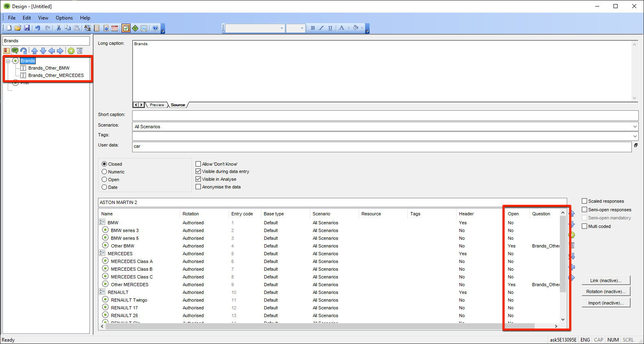
Task: Open the font color dropdown arrow
Action: click(x=348, y=28)
